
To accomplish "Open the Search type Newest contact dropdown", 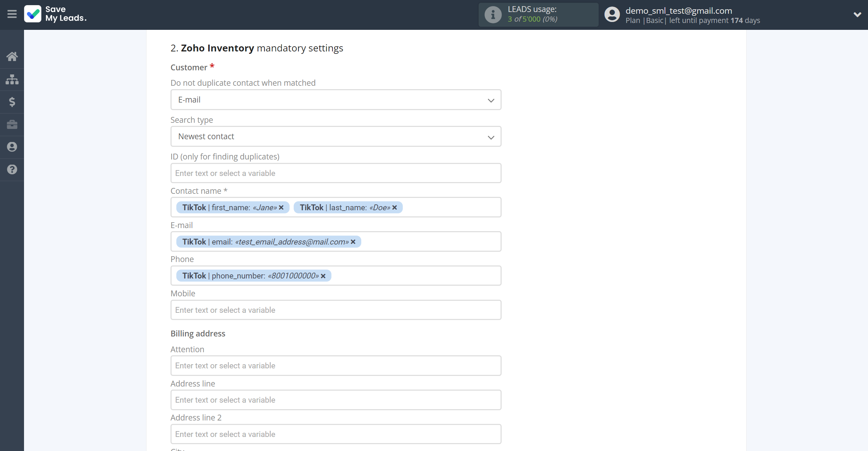I will [336, 137].
